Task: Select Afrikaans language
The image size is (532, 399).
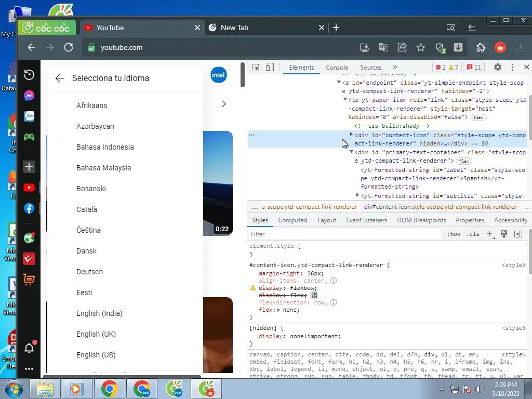Action: (x=91, y=105)
